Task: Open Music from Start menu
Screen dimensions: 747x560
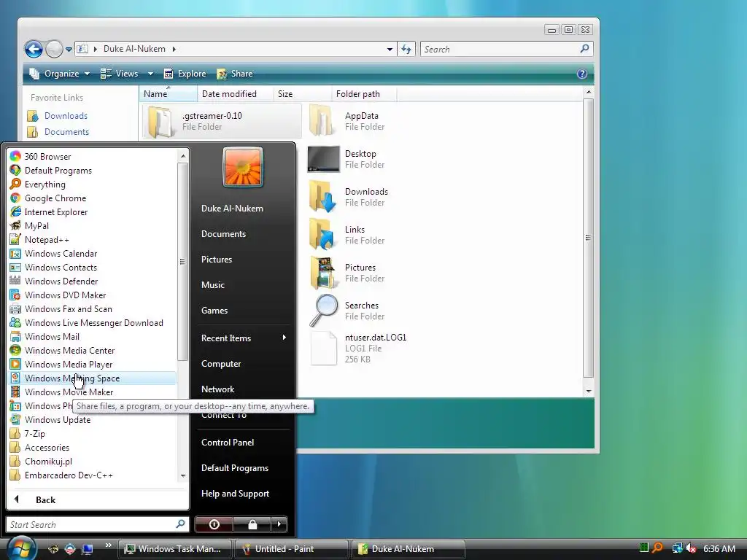Action: pyautogui.click(x=212, y=285)
